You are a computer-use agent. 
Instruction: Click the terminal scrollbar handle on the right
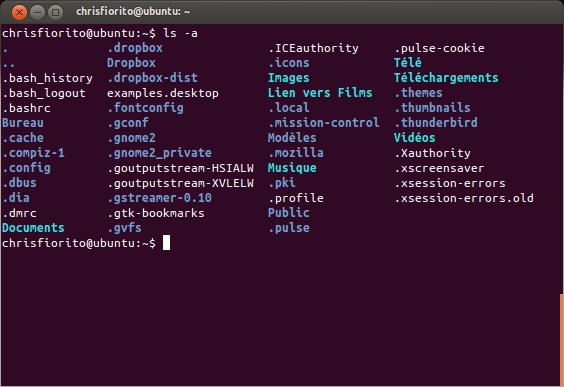click(561, 340)
